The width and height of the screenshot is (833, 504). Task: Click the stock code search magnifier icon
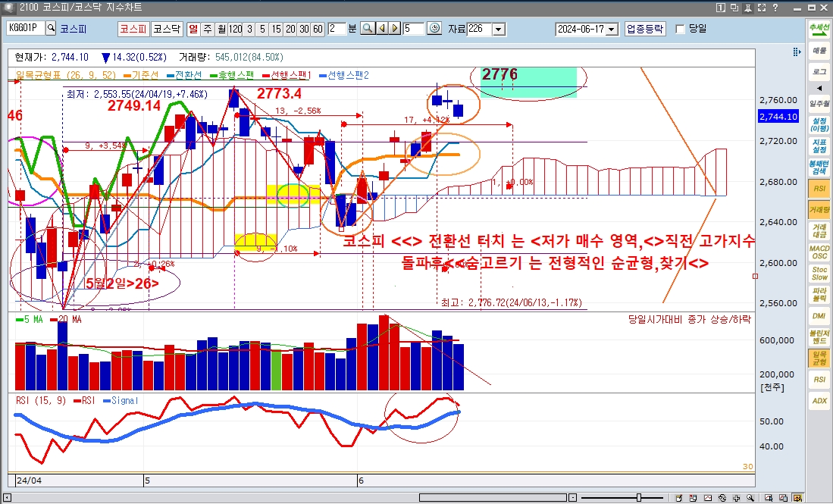tap(51, 29)
